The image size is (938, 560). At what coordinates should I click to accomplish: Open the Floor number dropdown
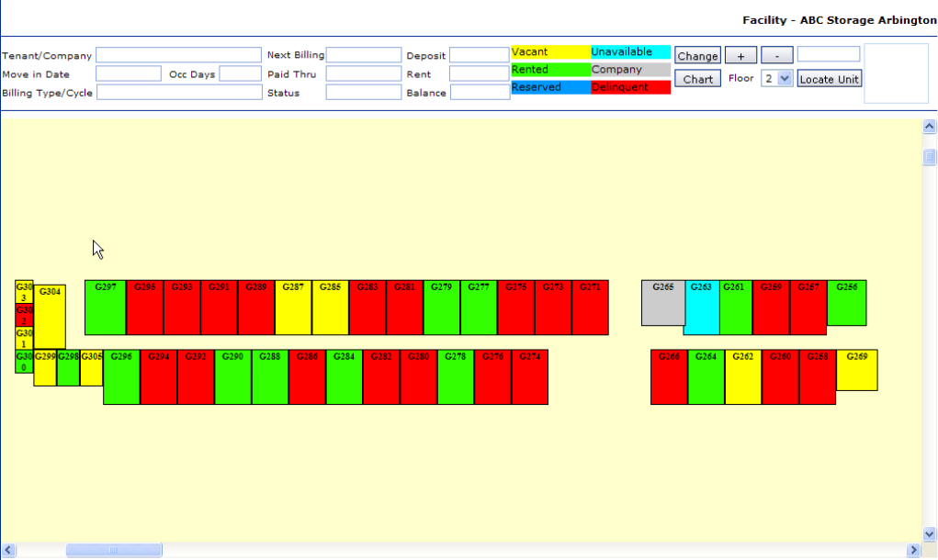pyautogui.click(x=776, y=79)
